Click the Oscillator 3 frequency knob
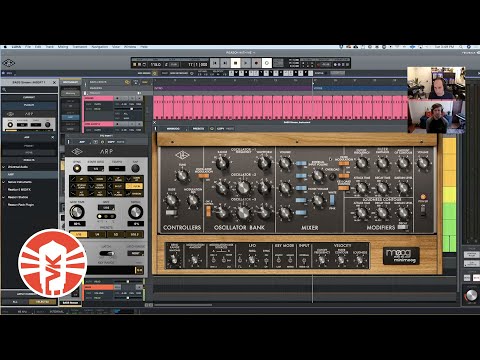Viewport: 480px width, 360px height. pos(243,212)
